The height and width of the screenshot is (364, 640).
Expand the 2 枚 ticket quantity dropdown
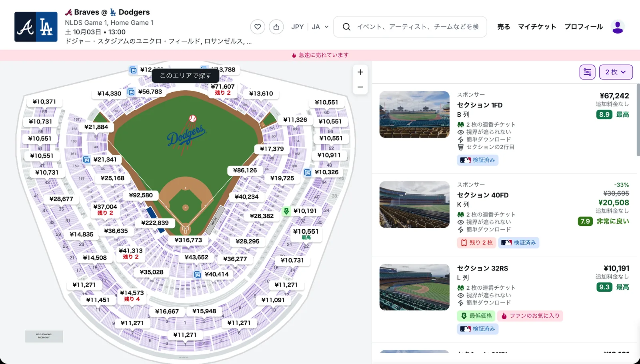[x=616, y=72]
